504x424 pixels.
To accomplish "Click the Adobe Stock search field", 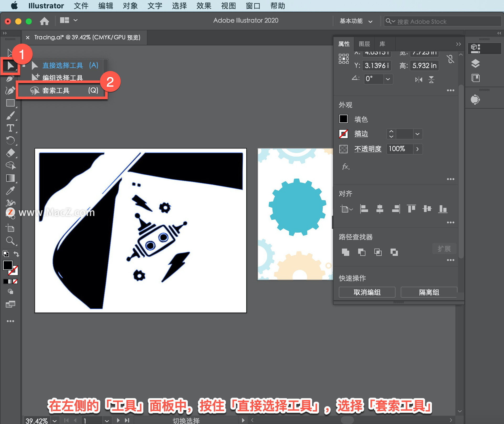I will (x=442, y=21).
